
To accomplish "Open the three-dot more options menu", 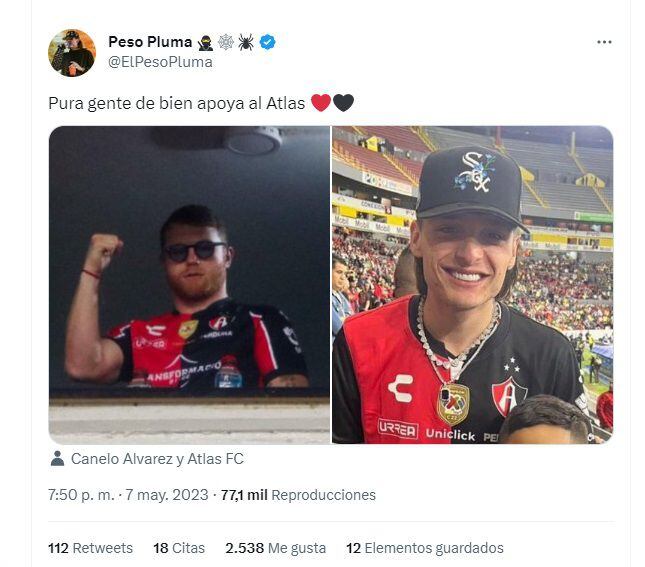I will (604, 42).
